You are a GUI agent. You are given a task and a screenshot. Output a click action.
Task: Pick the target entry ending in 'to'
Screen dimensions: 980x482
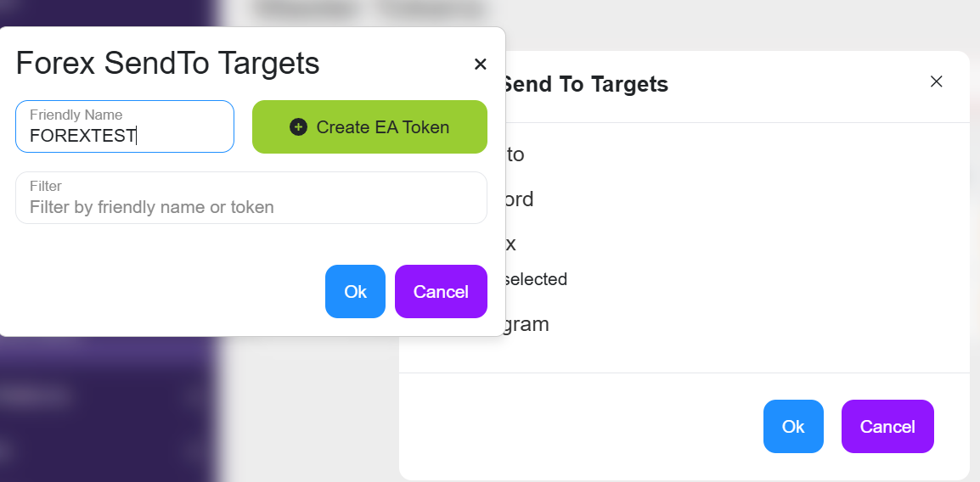[x=515, y=154]
